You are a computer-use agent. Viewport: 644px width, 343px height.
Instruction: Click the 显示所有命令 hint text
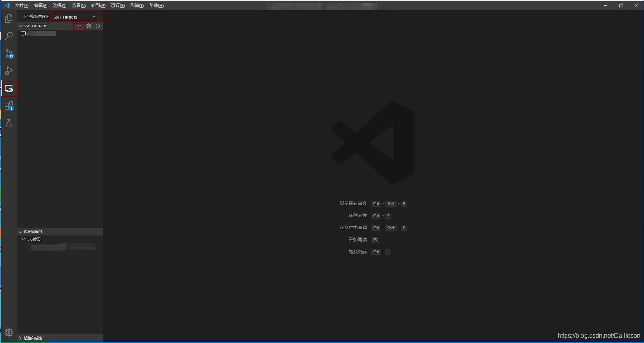click(x=353, y=203)
